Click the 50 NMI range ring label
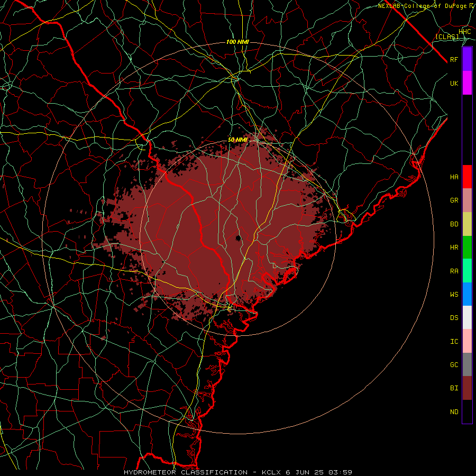This screenshot has width=476, height=476. (x=237, y=140)
